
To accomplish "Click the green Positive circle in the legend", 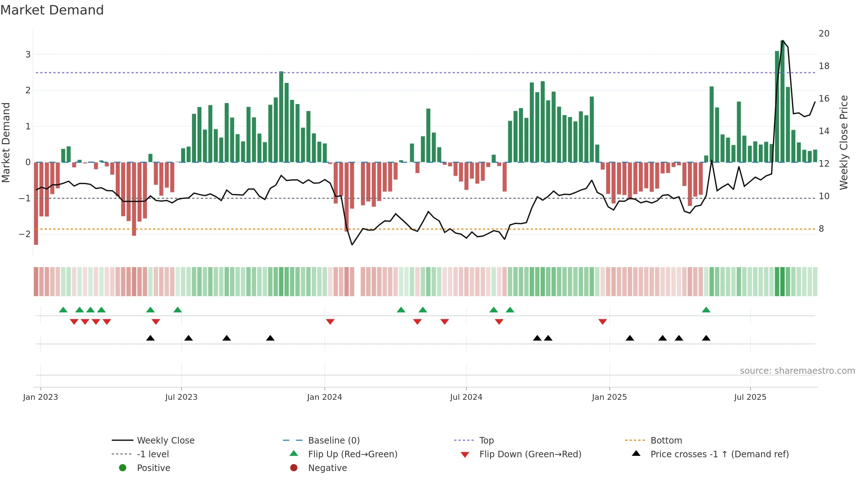I will tap(123, 468).
